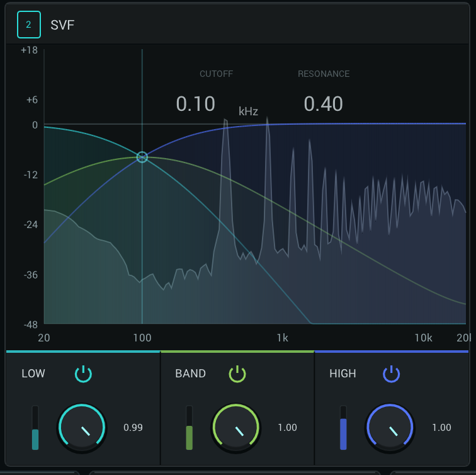Toggle the LOW band power button
Screen dimensions: 476x475
83,374
